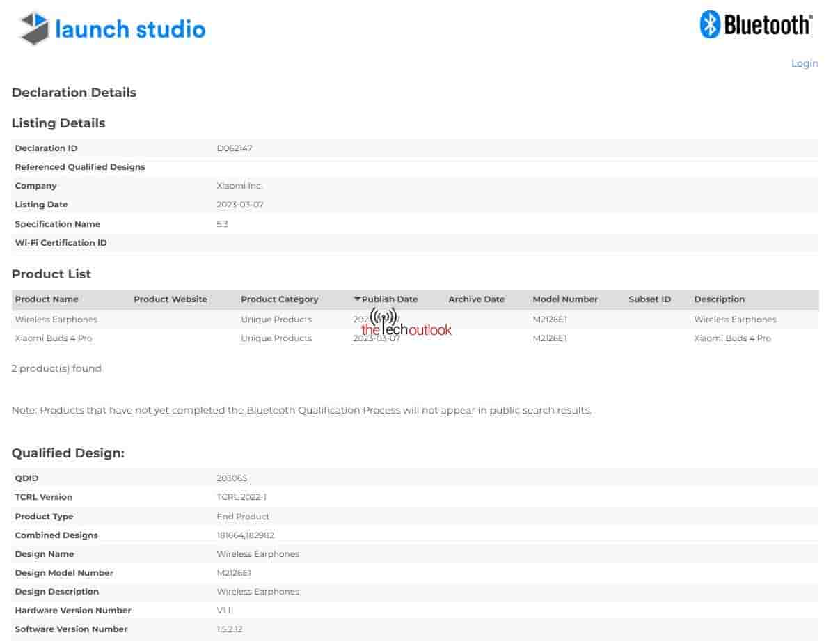Sort by the Product Name column header
This screenshot has width=840, height=644.
pyautogui.click(x=47, y=299)
